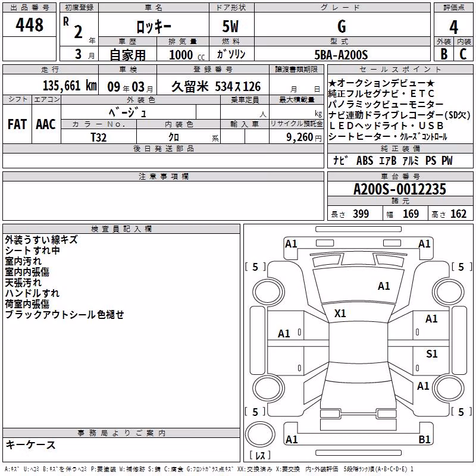This screenshot has width=476, height=476.
Task: Select the exterior color ベージュ
Action: [128, 113]
